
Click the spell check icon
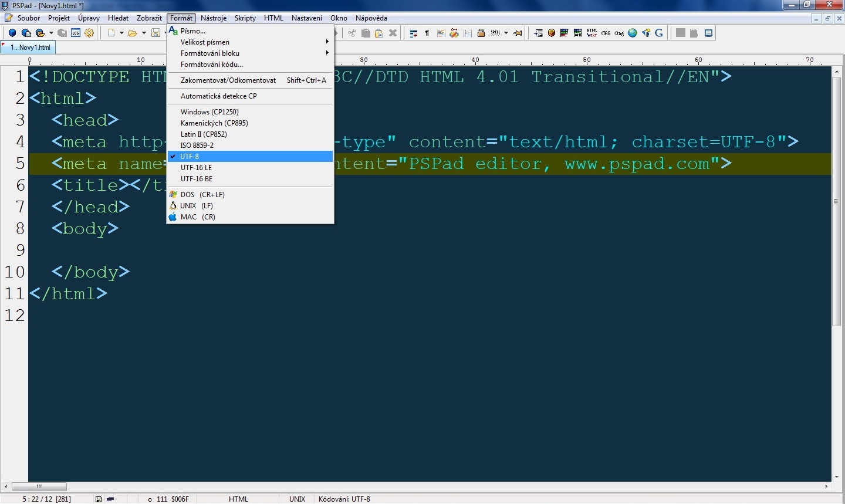(x=495, y=33)
